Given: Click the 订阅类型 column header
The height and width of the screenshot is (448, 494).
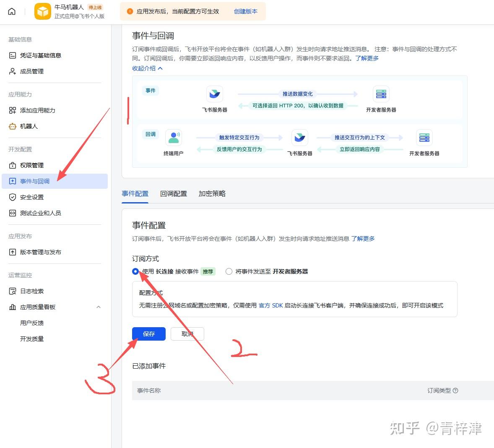Looking at the screenshot, I should (x=439, y=391).
